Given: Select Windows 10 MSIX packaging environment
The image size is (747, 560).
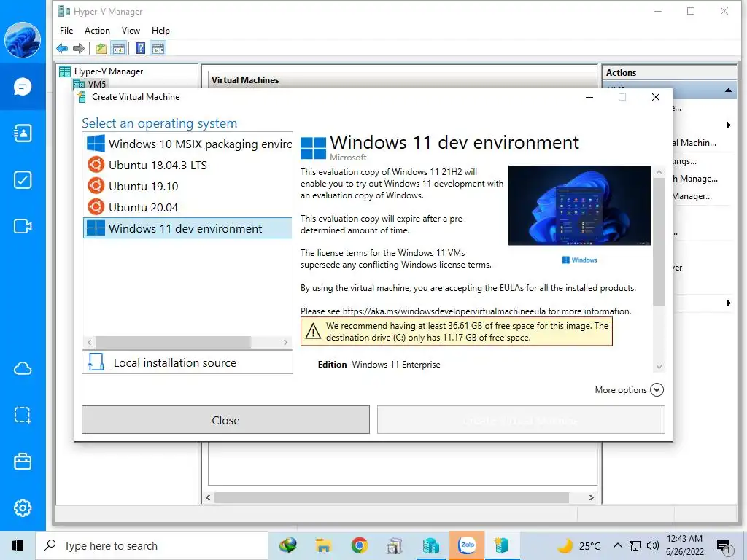Looking at the screenshot, I should tap(187, 144).
